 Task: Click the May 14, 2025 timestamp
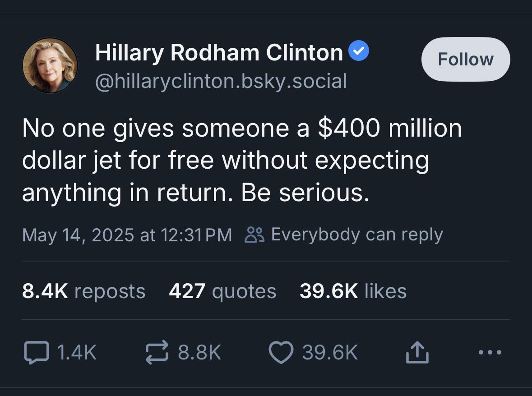click(x=127, y=235)
